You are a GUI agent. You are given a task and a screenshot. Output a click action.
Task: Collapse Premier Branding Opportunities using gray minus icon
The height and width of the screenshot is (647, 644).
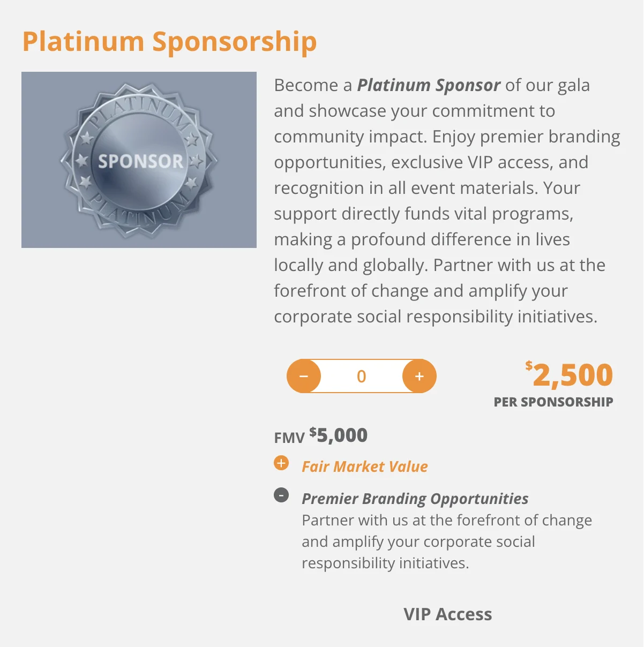(281, 495)
